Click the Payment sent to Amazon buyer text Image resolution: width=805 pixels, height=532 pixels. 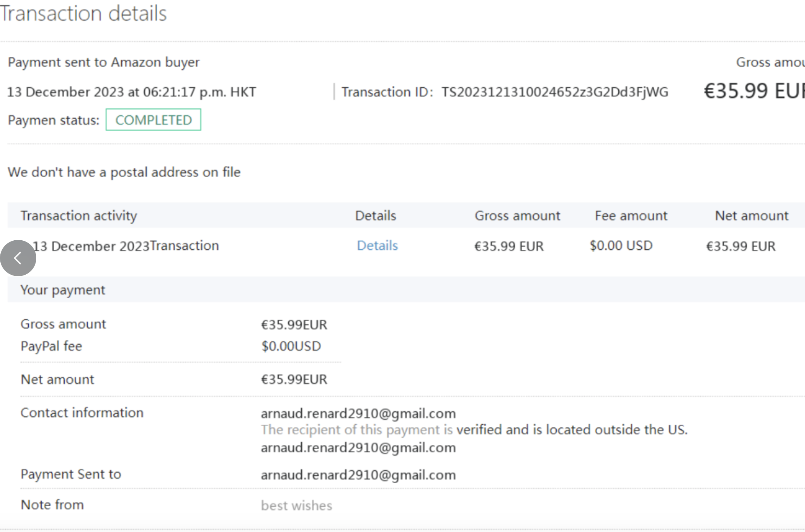point(104,62)
